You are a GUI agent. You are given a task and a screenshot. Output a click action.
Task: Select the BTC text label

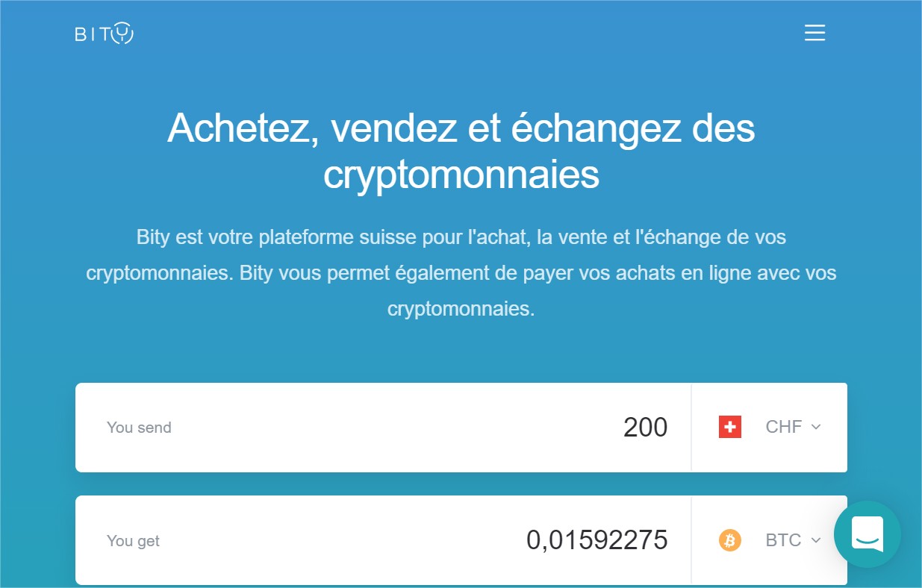click(783, 540)
